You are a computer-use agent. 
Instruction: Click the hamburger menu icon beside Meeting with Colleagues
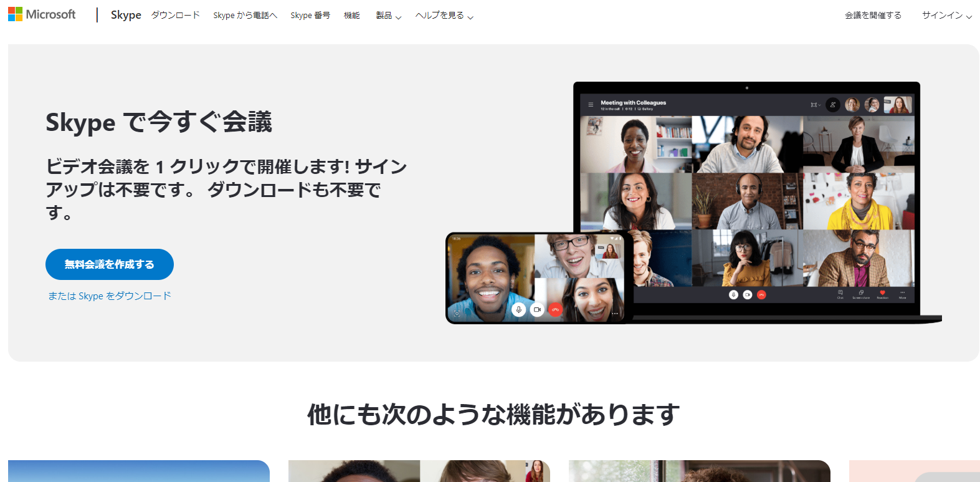[591, 105]
